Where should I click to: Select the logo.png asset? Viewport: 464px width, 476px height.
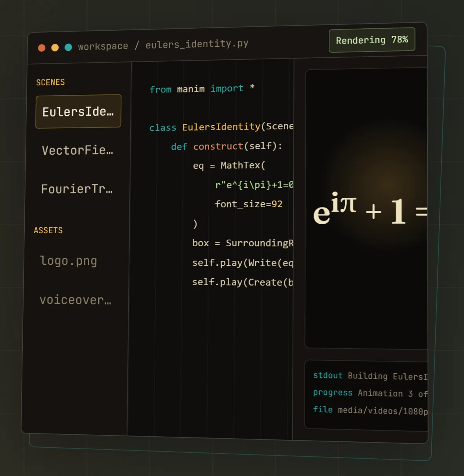(68, 261)
